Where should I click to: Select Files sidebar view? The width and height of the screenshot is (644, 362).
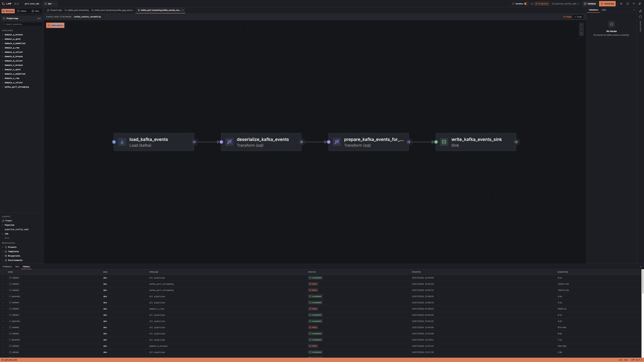pos(35,11)
